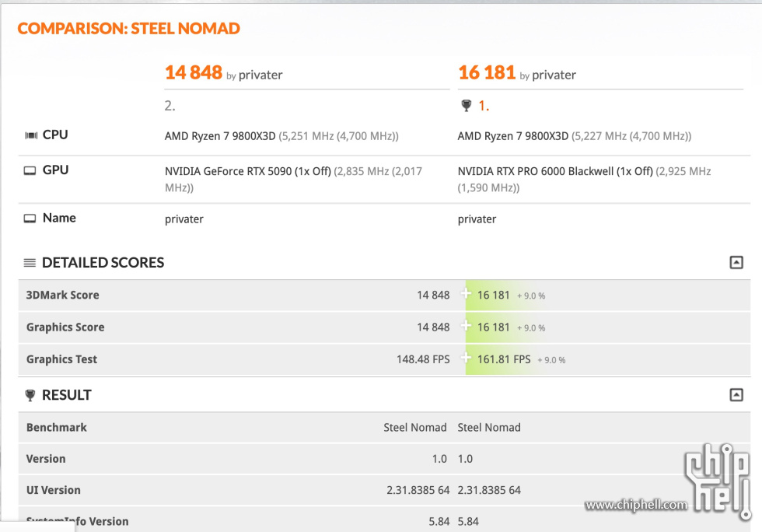Select 16 181 in 3DMark Score row
Screen dimensions: 762x532
coord(493,296)
